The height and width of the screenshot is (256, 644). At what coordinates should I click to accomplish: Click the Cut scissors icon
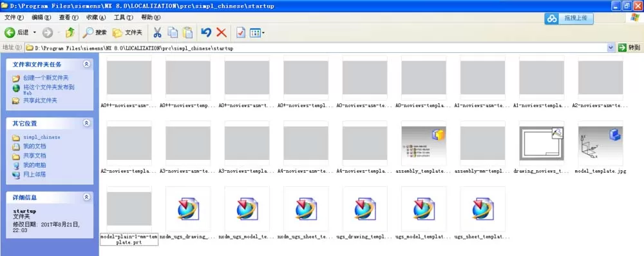[157, 32]
